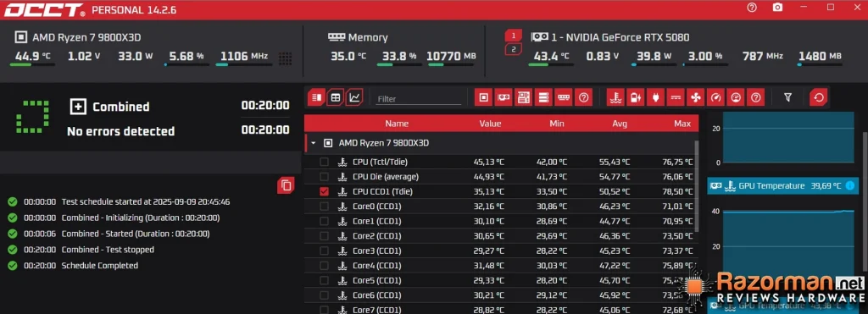Check the CPU (Tctl/Tdie) checkbox
This screenshot has width=868, height=314.
tap(325, 162)
